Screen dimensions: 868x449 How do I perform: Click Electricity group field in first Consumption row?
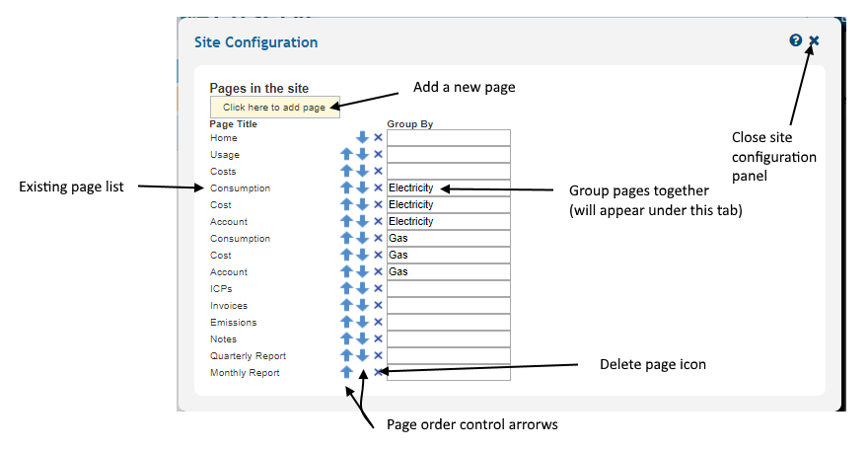(x=448, y=188)
